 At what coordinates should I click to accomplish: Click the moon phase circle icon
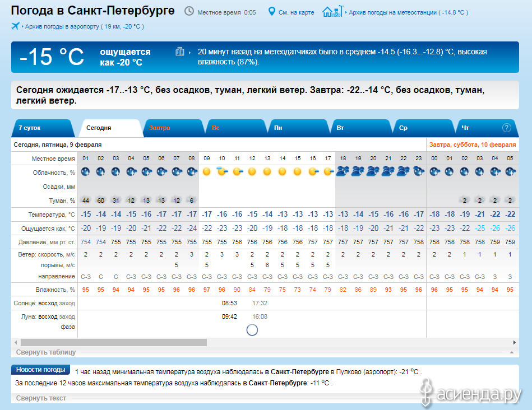click(x=252, y=330)
